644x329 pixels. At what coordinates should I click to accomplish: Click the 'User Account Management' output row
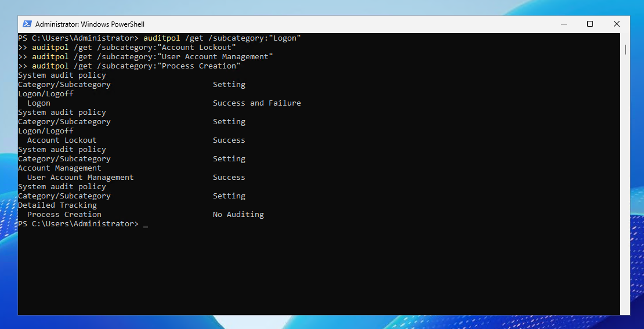[x=136, y=178]
